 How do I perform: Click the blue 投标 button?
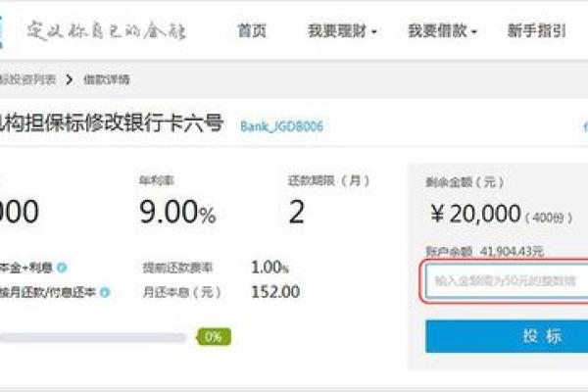coord(507,336)
